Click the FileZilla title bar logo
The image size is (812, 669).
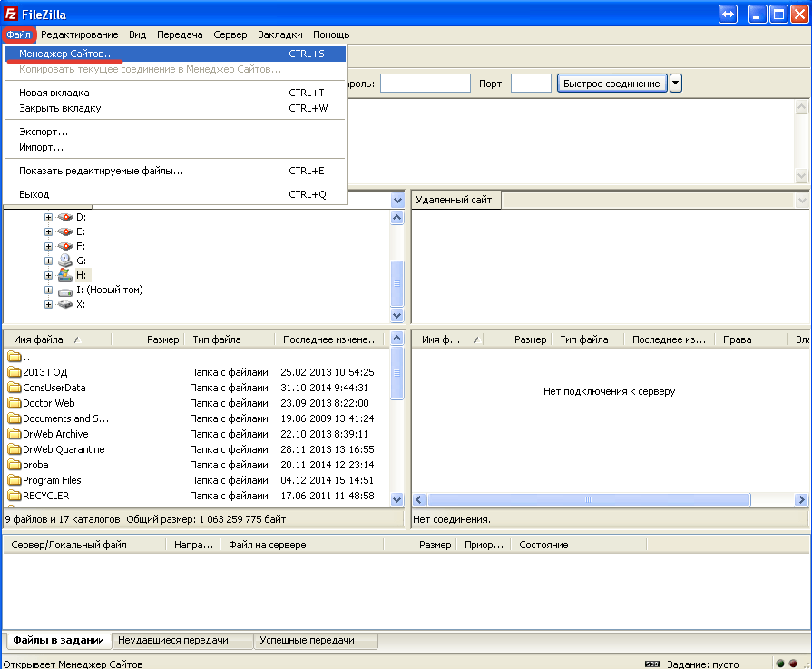click(10, 14)
